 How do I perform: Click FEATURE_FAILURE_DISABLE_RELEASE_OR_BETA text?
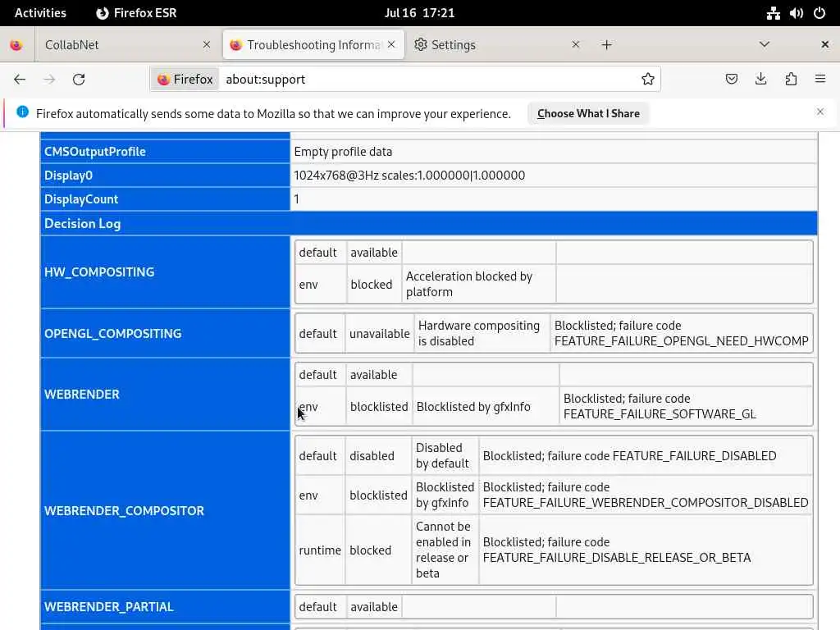pos(617,558)
